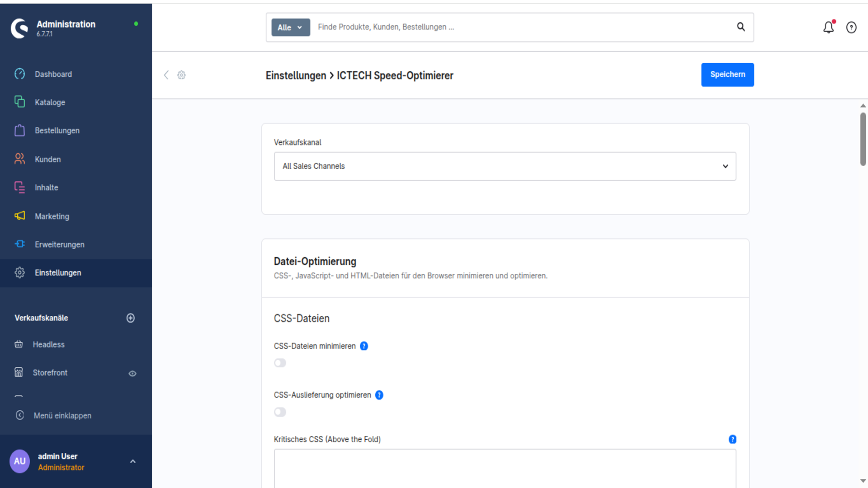This screenshot has height=488, width=868.
Task: Click the vertical scrollbar thumb
Action: [x=863, y=139]
